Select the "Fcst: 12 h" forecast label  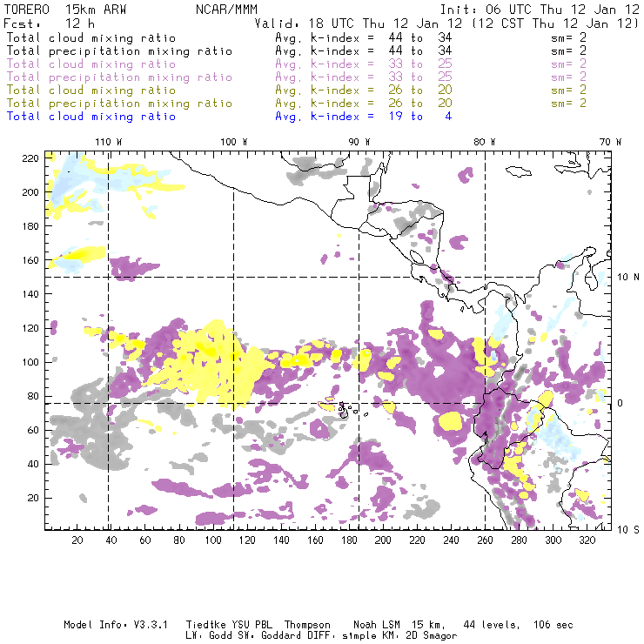(49, 23)
